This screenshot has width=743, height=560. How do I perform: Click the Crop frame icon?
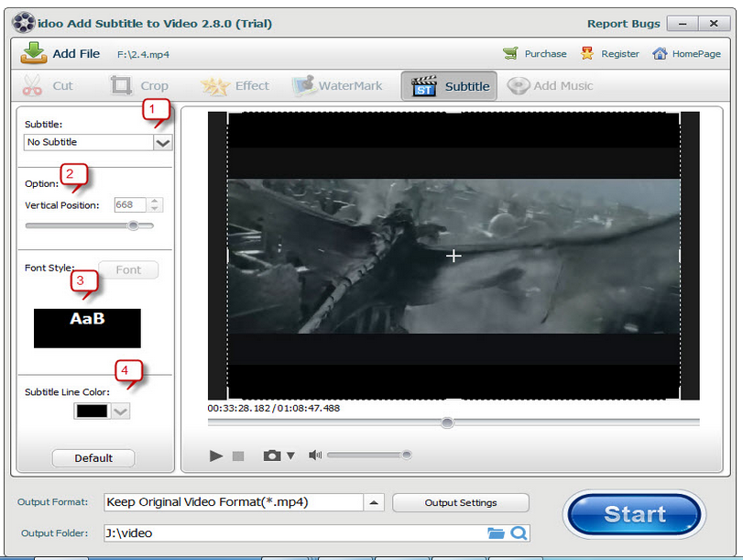[121, 85]
